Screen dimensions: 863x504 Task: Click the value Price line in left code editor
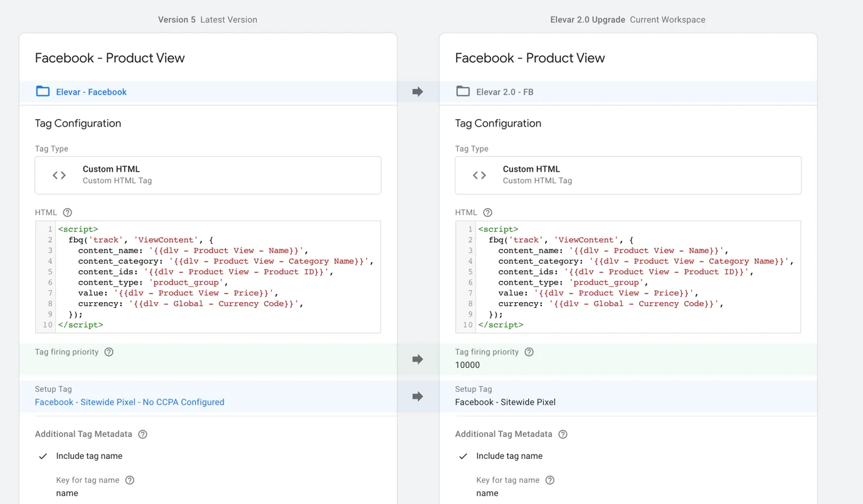coord(178,293)
